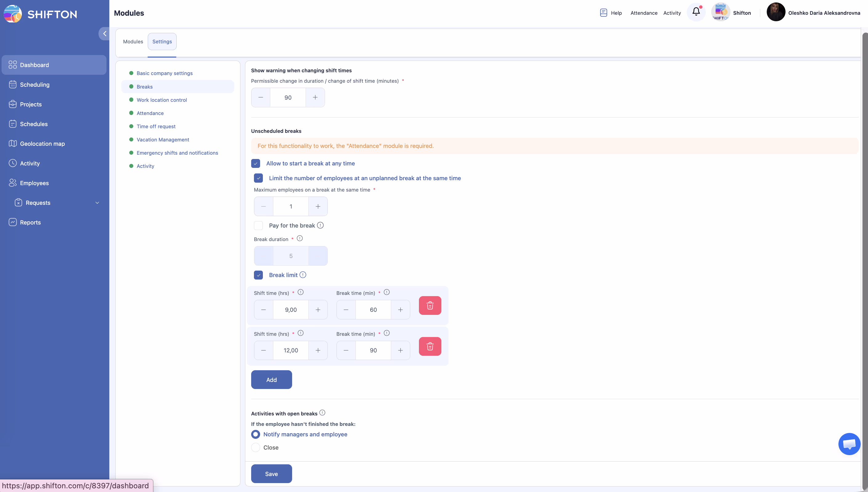Click the Pay for the break info icon

320,225
